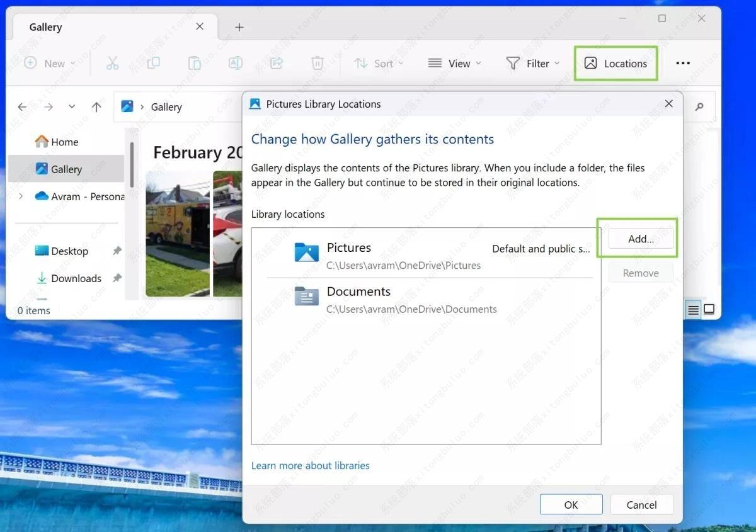Image resolution: width=756 pixels, height=532 pixels.
Task: Click the See more ellipsis icon
Action: 682,63
